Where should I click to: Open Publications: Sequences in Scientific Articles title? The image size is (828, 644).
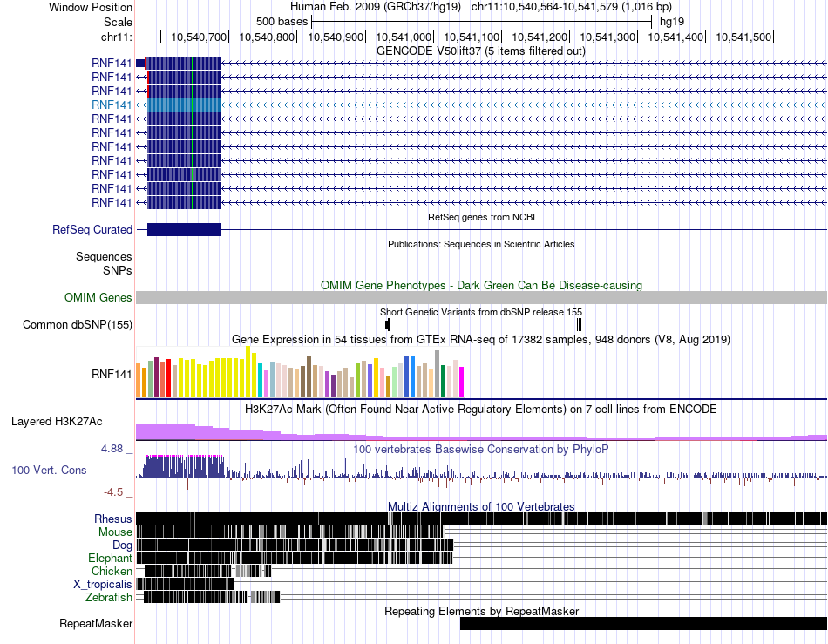481,244
